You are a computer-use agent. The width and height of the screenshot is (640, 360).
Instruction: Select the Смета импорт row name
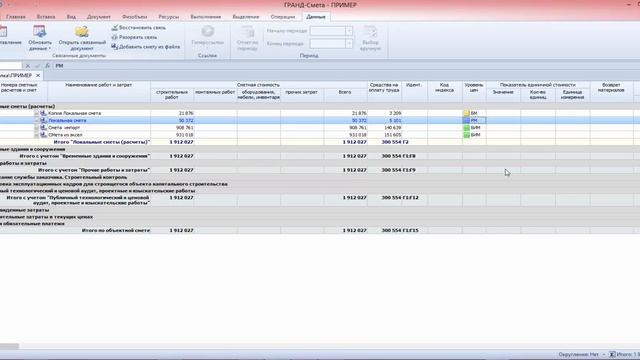pos(65,128)
